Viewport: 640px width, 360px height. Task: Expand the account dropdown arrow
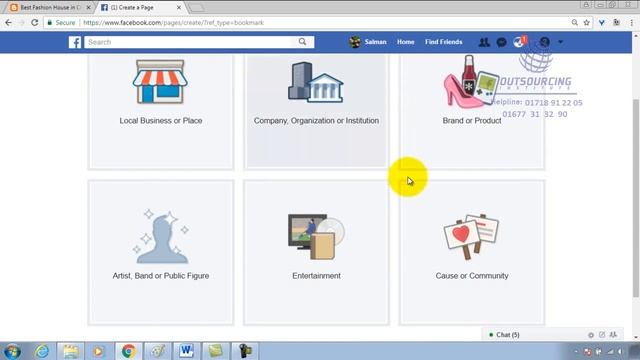click(560, 42)
